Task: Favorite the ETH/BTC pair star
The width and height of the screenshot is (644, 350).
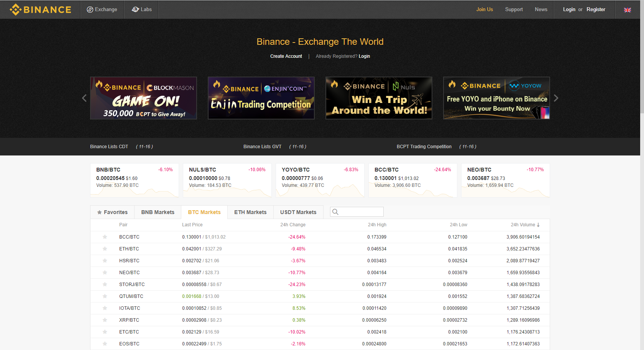Action: (x=105, y=249)
